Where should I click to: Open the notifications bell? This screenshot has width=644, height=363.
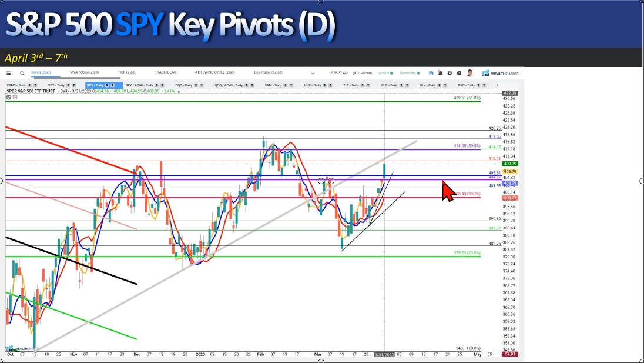point(440,73)
